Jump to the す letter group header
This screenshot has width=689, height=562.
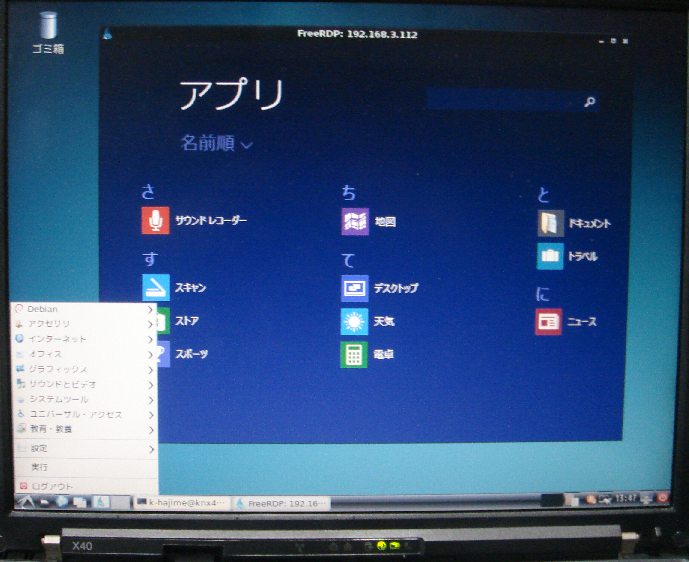150,259
